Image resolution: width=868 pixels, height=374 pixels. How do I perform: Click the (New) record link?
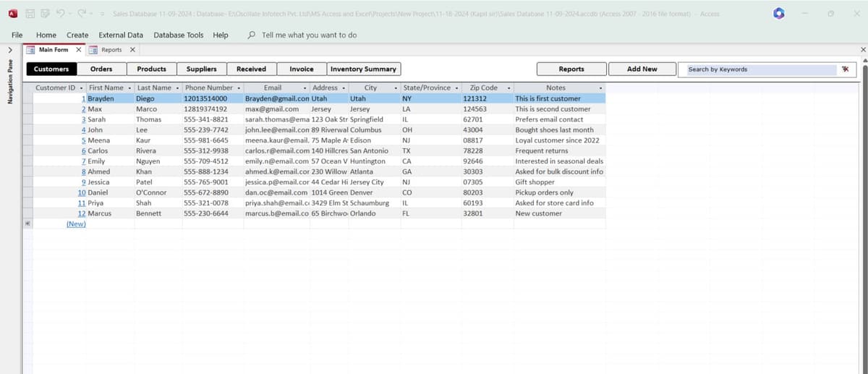(x=76, y=224)
